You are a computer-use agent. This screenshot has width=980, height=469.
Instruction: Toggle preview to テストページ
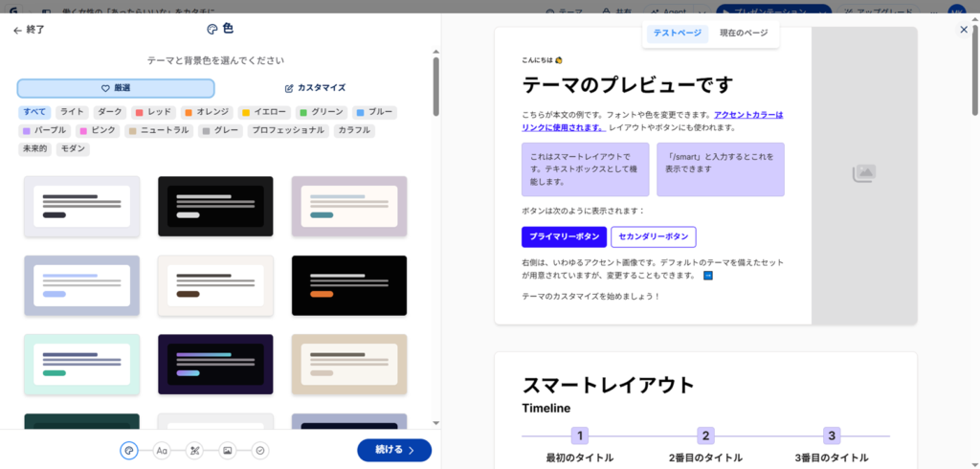(677, 33)
